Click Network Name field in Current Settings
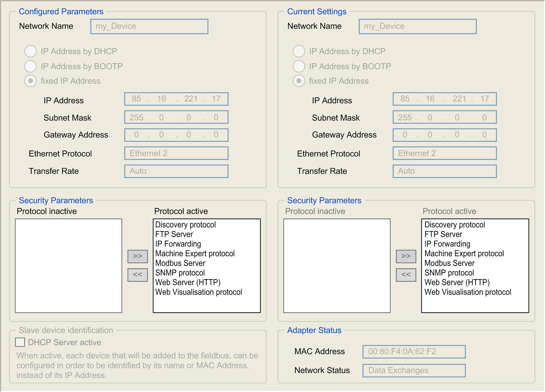Image resolution: width=545 pixels, height=392 pixels. 418,26
